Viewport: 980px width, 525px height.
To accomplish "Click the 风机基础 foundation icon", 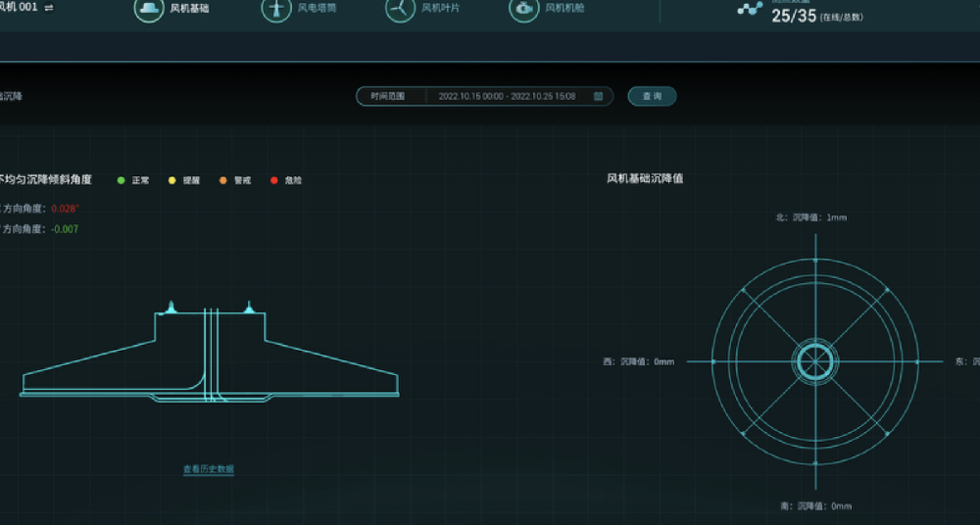I will coord(149,9).
